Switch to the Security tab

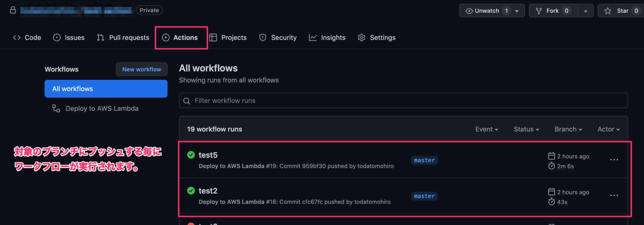[284, 37]
